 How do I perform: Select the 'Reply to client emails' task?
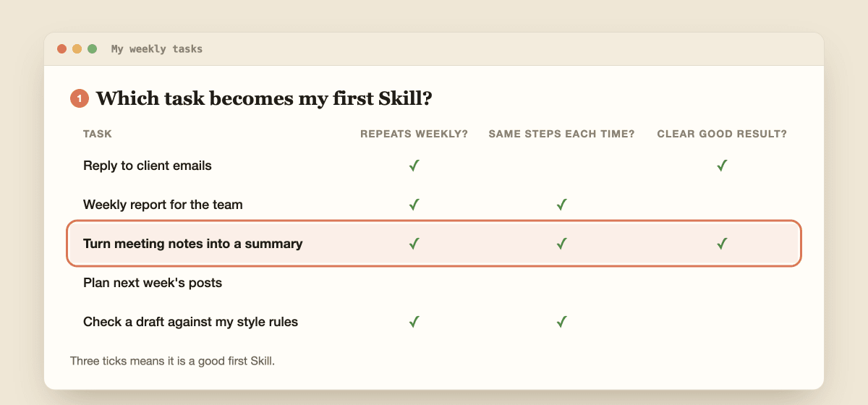(148, 166)
